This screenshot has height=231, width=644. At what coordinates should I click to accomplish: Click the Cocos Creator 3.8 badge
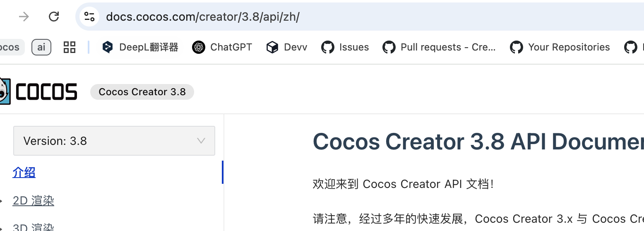pos(142,92)
